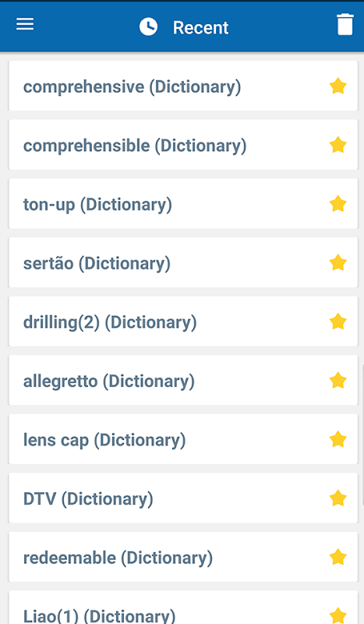
Task: Tap the Recent title in header
Action: click(200, 27)
